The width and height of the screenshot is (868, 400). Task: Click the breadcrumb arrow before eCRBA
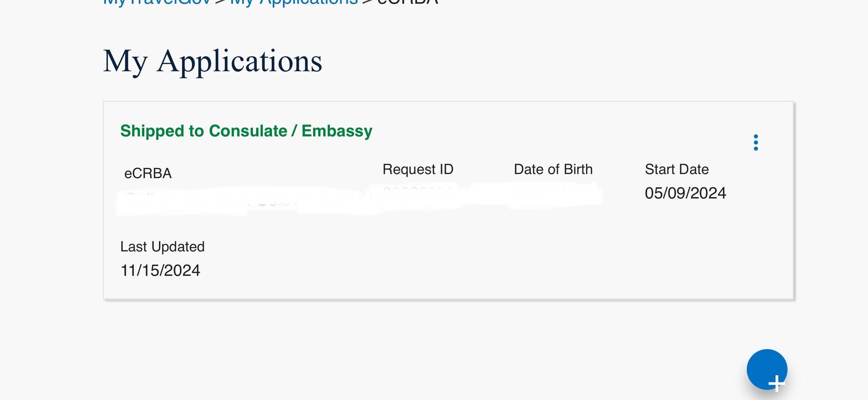tap(368, 2)
